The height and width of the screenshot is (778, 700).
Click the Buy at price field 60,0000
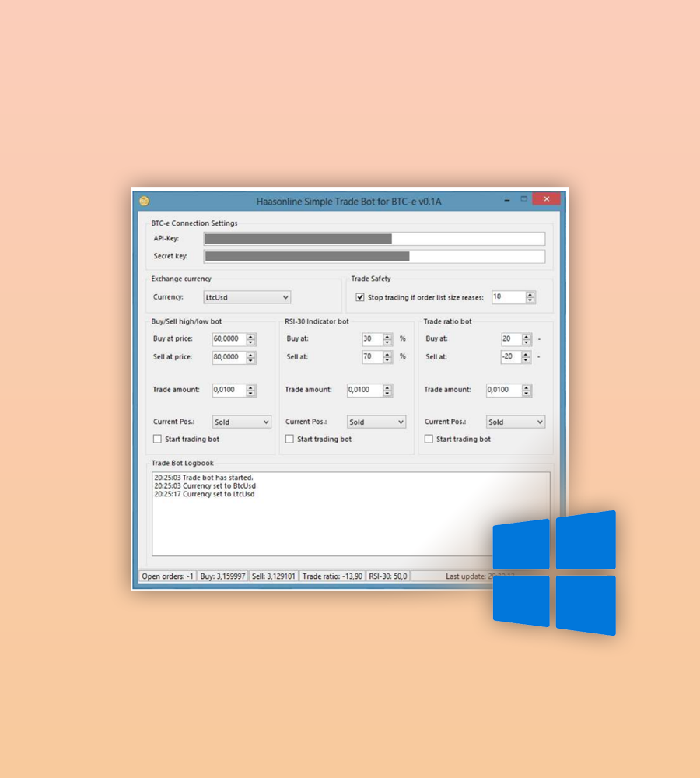click(229, 339)
